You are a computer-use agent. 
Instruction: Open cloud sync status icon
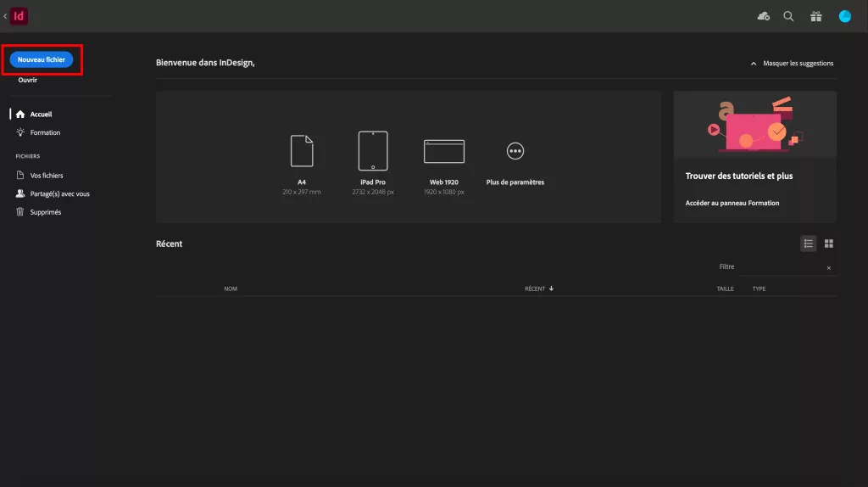click(x=764, y=16)
